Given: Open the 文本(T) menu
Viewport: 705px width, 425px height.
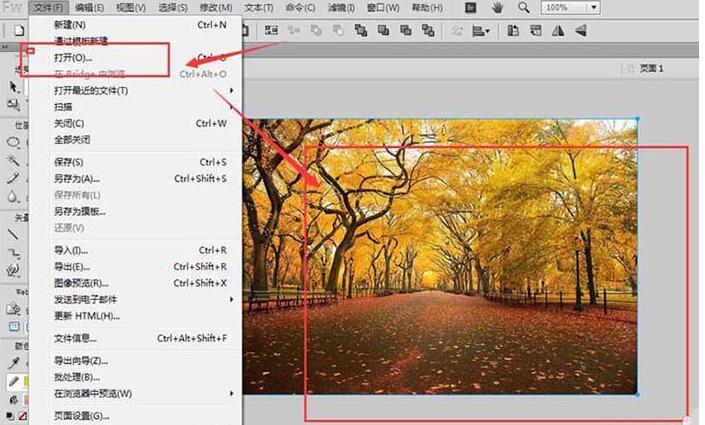Looking at the screenshot, I should [x=259, y=8].
